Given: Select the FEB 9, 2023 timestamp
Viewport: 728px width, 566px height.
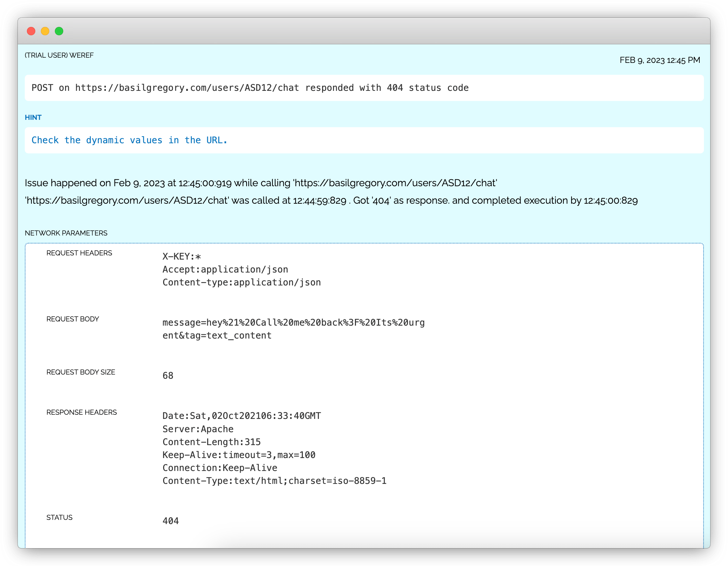Looking at the screenshot, I should click(x=660, y=60).
